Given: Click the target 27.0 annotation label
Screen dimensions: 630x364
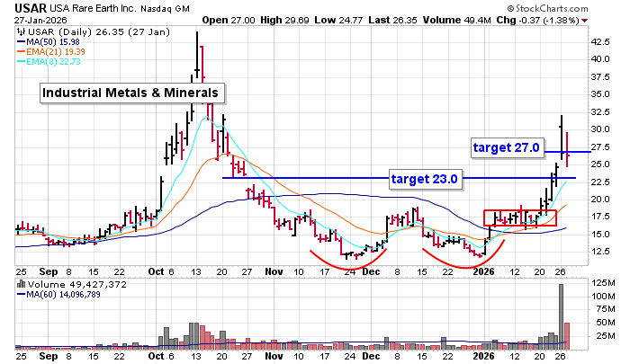Looking at the screenshot, I should coord(507,146).
